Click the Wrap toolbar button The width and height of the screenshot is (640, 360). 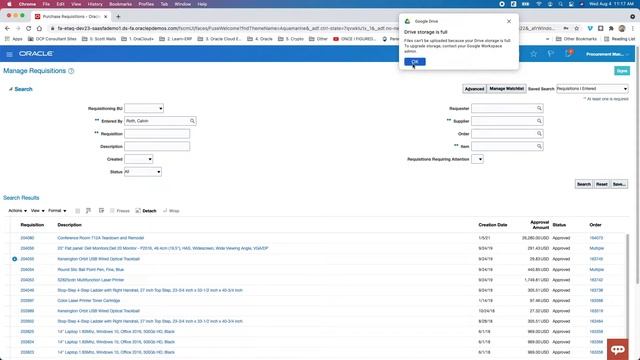point(171,211)
